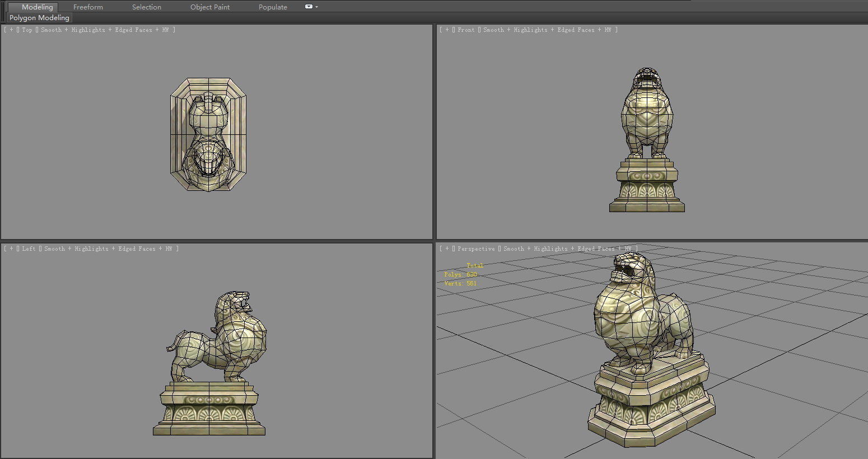Click the plus menu in Left viewport label
This screenshot has width=868, height=459.
point(11,249)
